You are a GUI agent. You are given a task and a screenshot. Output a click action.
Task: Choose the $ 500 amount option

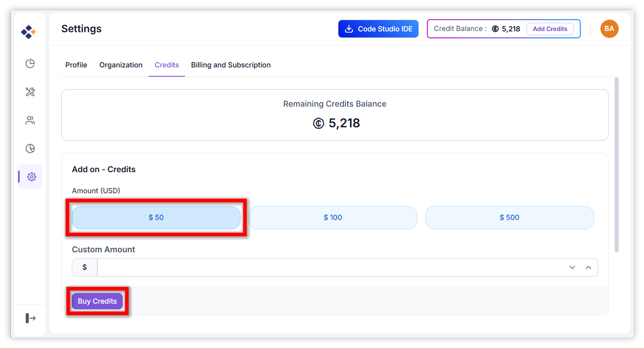pos(509,218)
